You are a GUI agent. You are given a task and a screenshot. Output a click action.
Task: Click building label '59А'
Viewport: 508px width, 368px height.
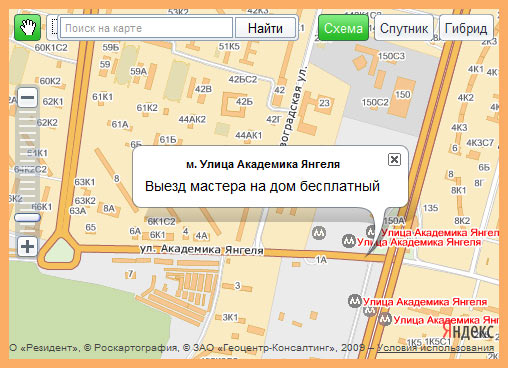click(138, 71)
